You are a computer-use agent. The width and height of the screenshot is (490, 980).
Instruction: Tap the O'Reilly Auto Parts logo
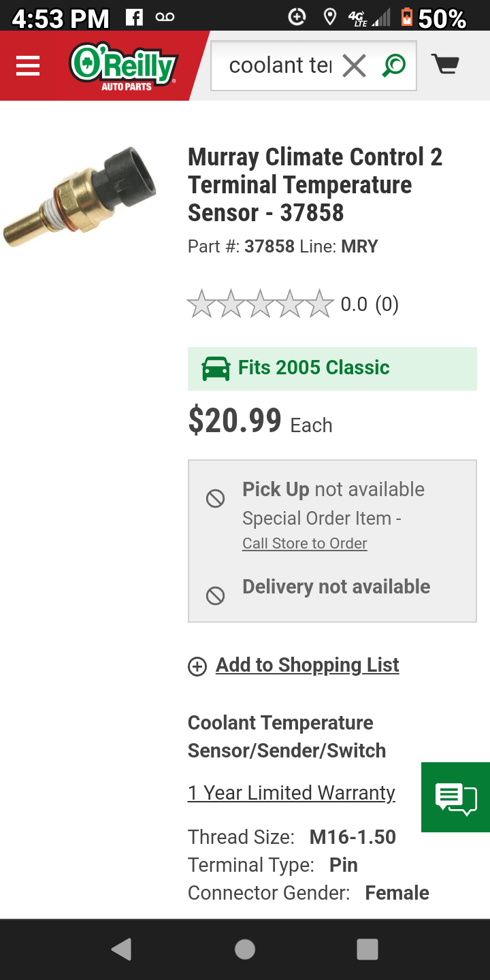pos(123,67)
